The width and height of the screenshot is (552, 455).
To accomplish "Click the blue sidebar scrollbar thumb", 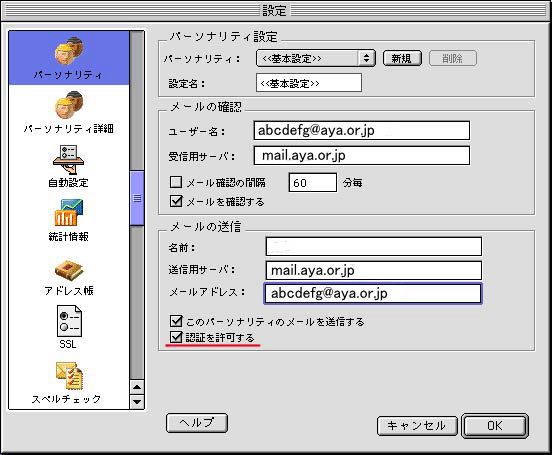I will click(x=137, y=198).
